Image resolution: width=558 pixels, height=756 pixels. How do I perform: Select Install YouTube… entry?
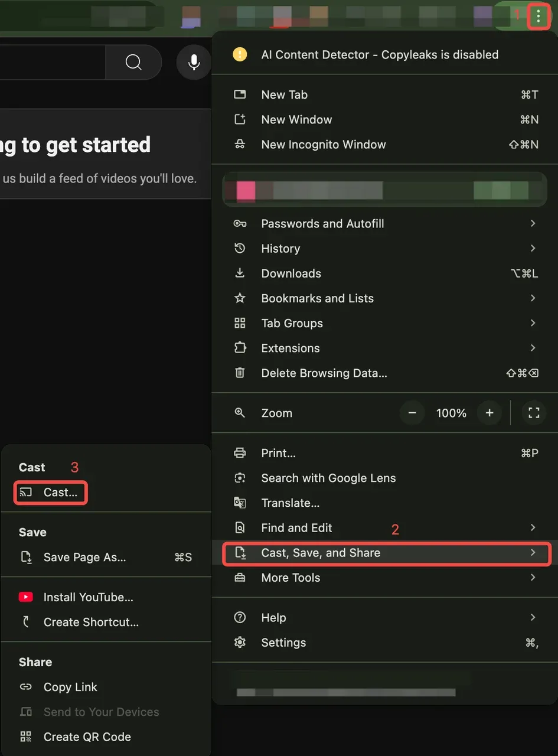(106, 597)
